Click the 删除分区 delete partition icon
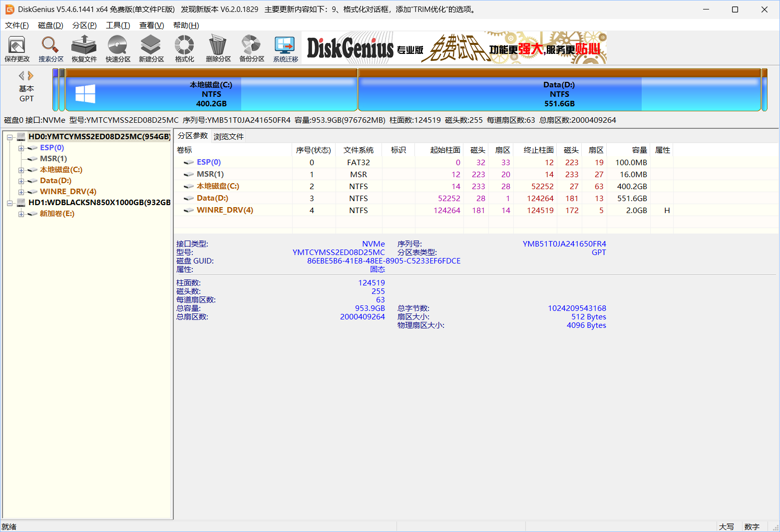The height and width of the screenshot is (532, 780). click(218, 49)
